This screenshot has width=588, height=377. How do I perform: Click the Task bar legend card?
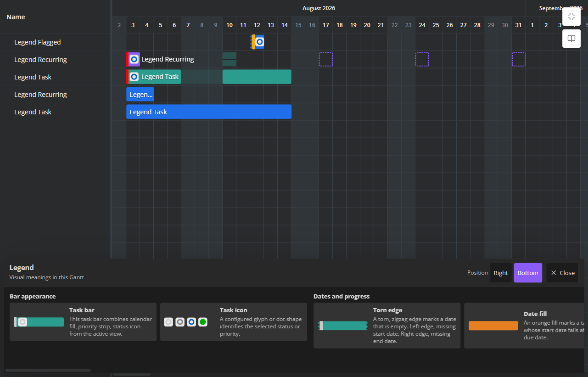click(x=83, y=322)
